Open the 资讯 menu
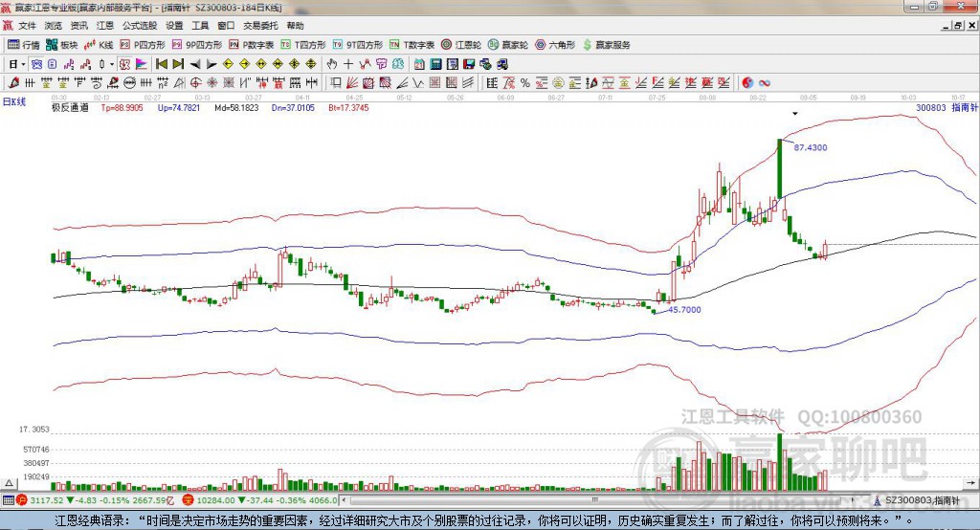Image resolution: width=980 pixels, height=530 pixels. tap(78, 26)
